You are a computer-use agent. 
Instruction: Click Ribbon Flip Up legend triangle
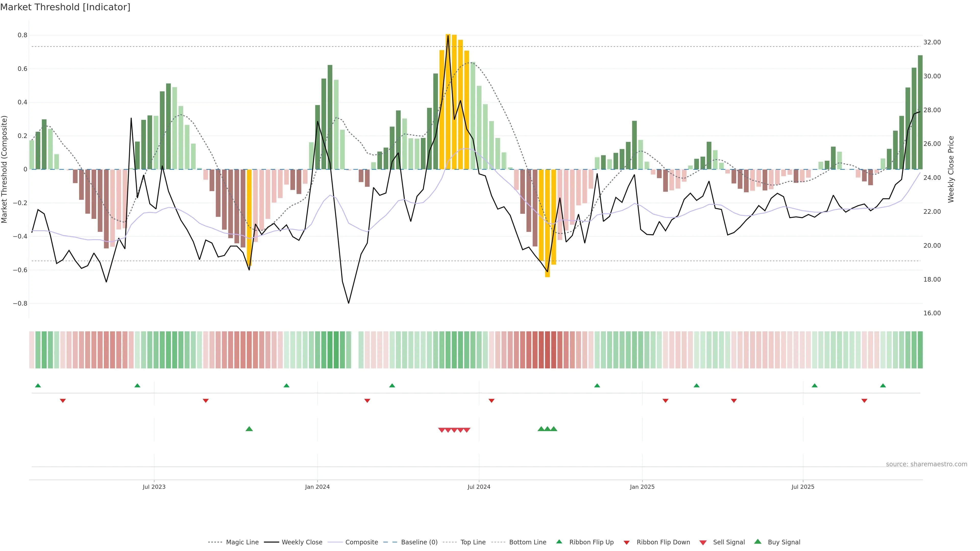point(559,542)
